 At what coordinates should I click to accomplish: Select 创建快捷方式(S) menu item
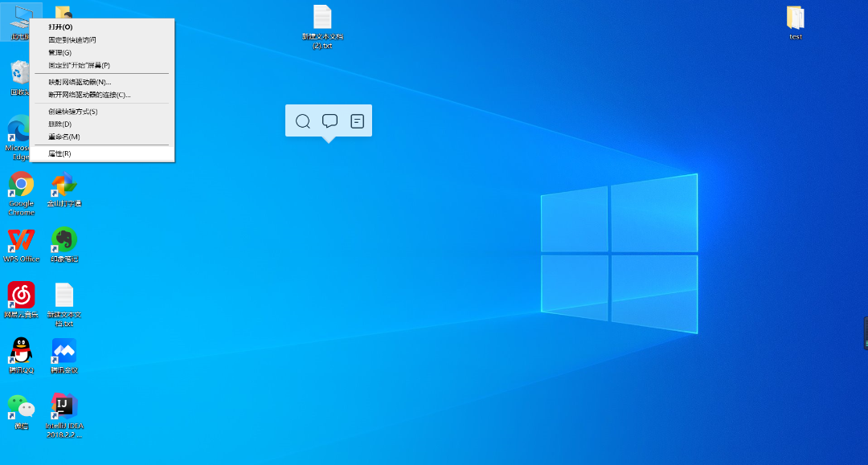(102, 111)
